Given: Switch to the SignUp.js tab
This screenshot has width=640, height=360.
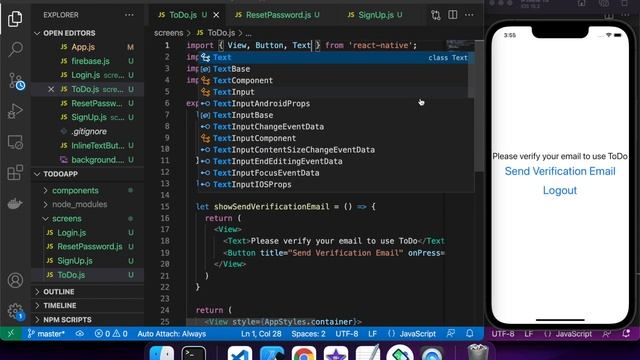Looking at the screenshot, I should (x=376, y=15).
